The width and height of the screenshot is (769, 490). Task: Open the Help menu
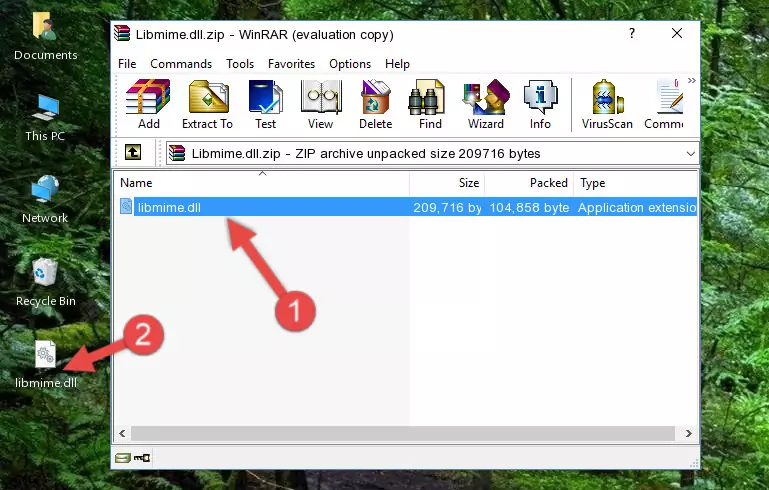397,64
